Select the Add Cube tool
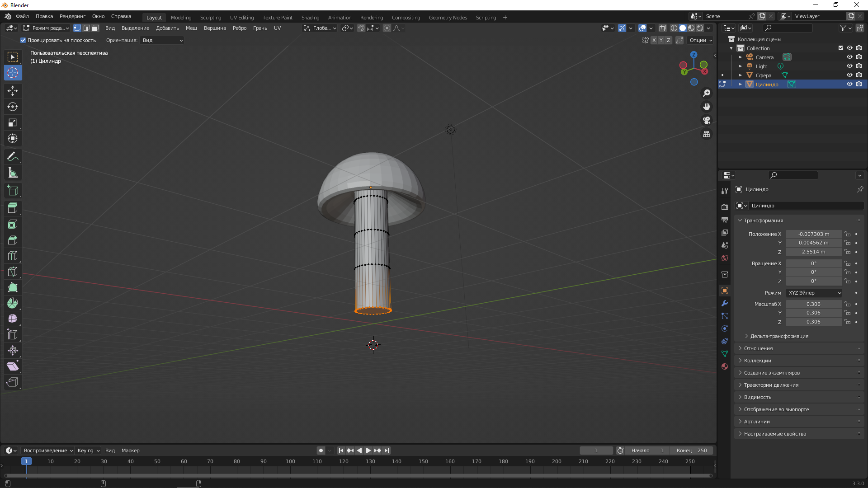This screenshot has height=488, width=868. pos(13,190)
